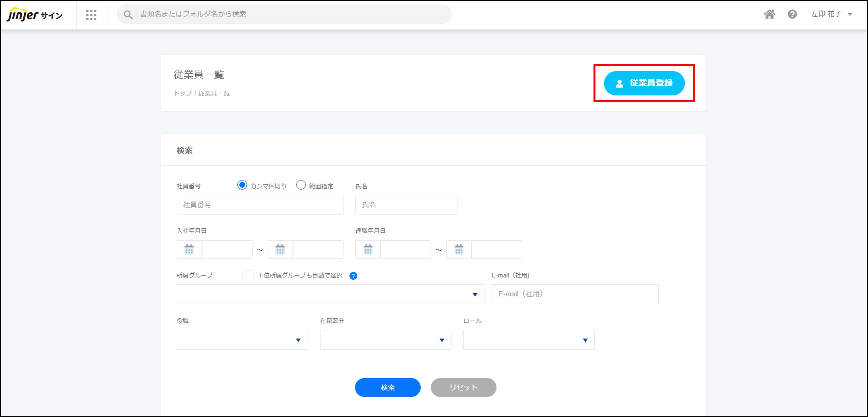This screenshot has height=417, width=868.
Task: Click the 従業員登録 button
Action: coord(644,83)
